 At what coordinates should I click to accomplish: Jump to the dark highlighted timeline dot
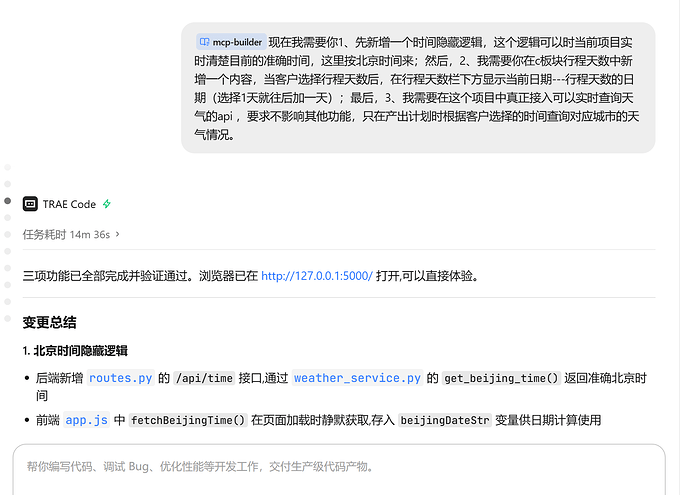coord(7,201)
